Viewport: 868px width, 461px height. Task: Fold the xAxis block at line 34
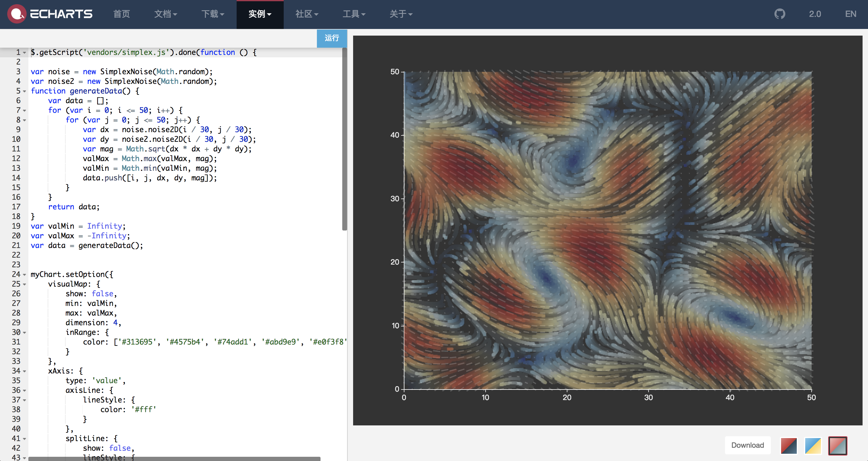[x=25, y=371]
